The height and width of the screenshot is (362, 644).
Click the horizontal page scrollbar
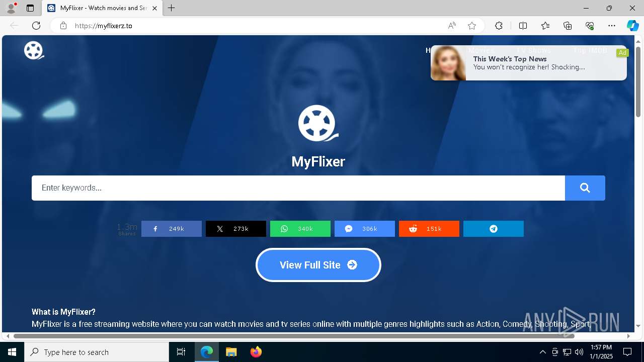294,336
